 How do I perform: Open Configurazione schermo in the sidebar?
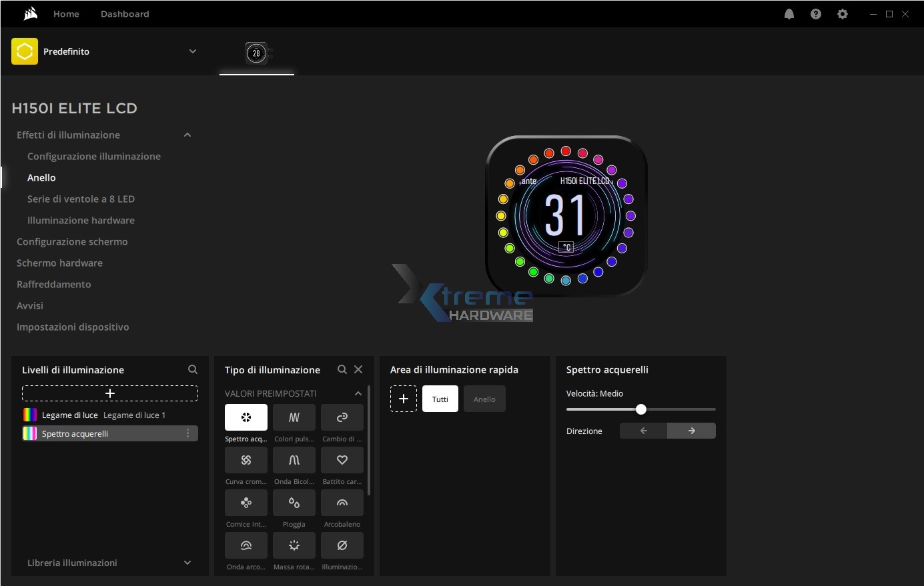72,241
